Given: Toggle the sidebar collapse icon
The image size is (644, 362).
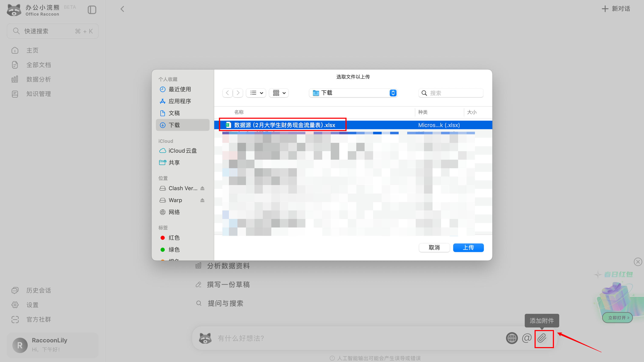Looking at the screenshot, I should tap(92, 10).
